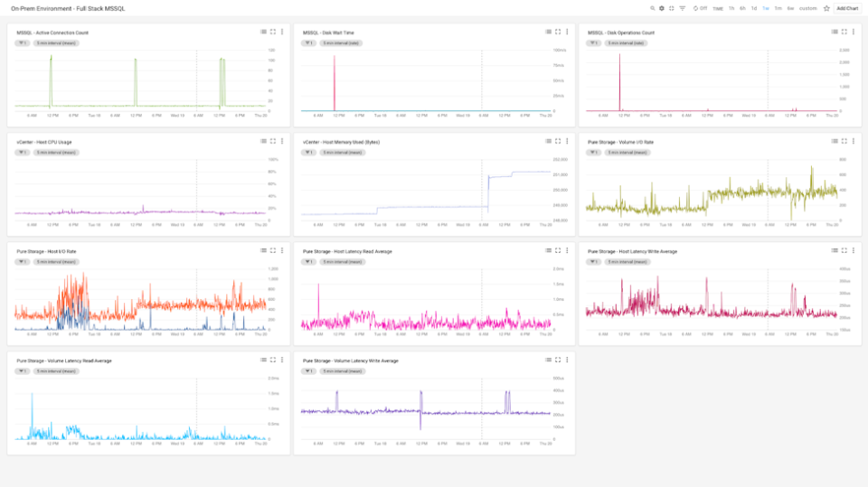Viewport: 868px width, 487px height.
Task: Choose the custom time range option
Action: point(807,8)
